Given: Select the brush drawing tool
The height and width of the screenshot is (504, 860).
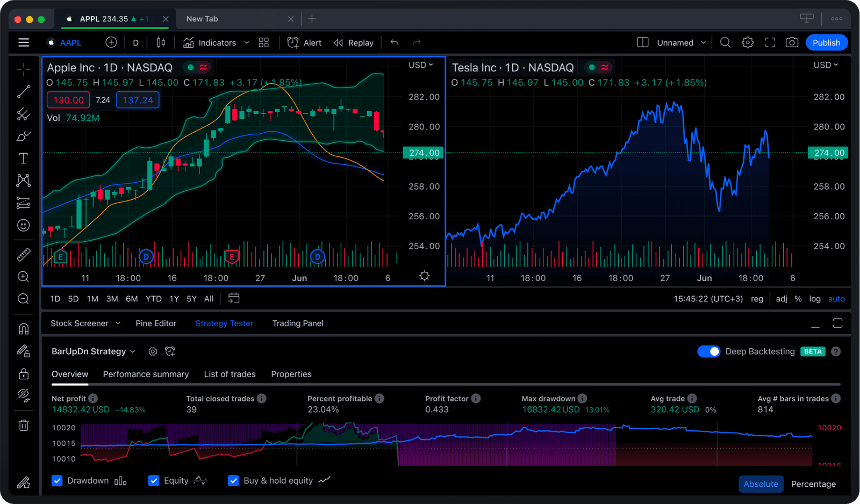Looking at the screenshot, I should tap(23, 136).
